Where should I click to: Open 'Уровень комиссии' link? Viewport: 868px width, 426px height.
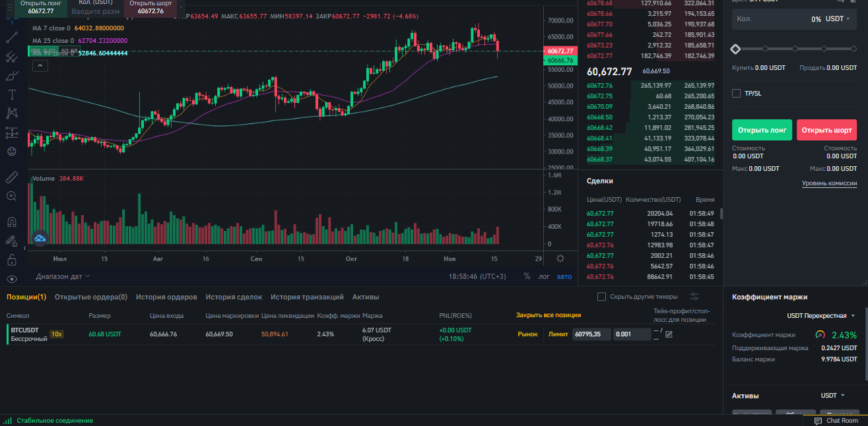(829, 183)
